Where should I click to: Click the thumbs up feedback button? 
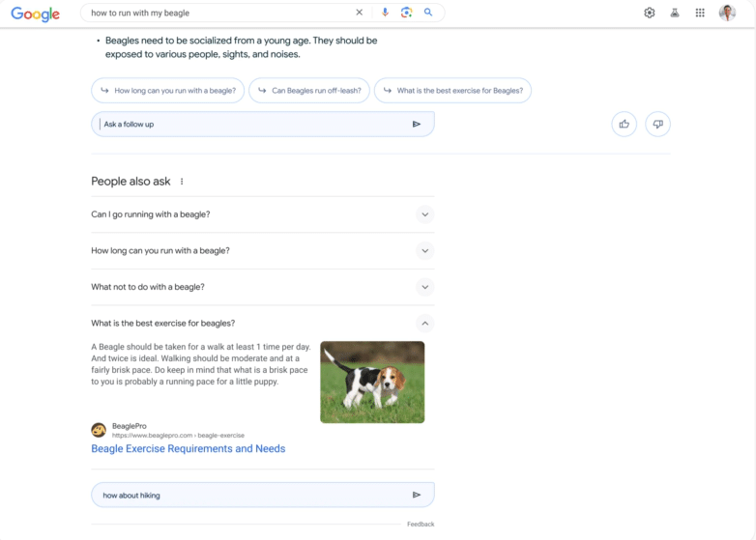(x=625, y=125)
